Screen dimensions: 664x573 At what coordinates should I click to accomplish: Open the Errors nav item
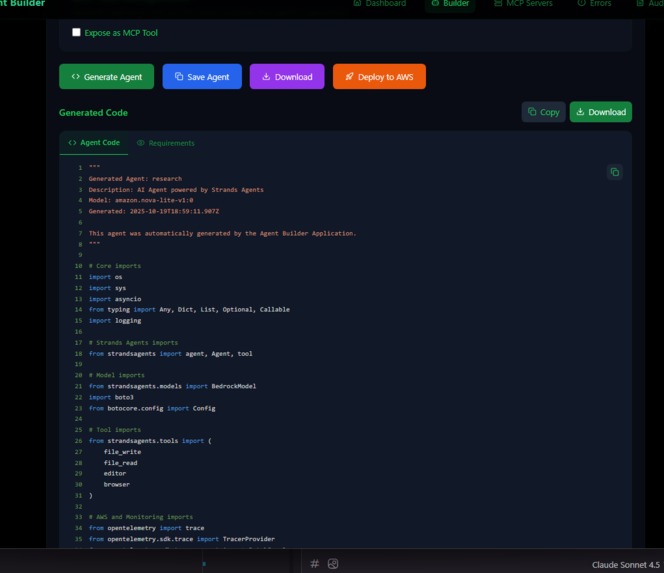(595, 3)
